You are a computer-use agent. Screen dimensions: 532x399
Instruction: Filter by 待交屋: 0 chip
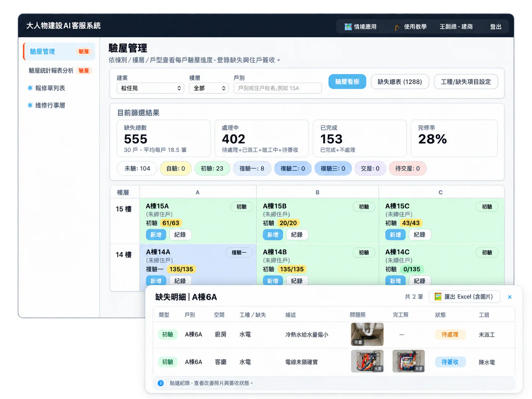pos(407,168)
